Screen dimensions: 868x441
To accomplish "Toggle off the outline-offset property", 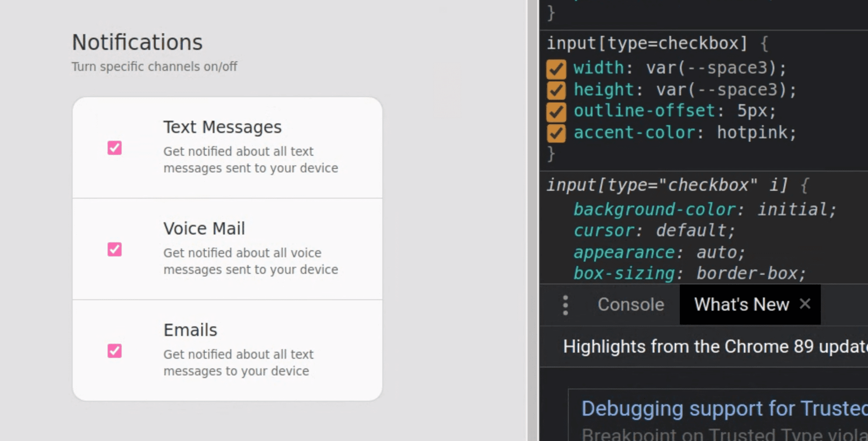I will pos(556,111).
